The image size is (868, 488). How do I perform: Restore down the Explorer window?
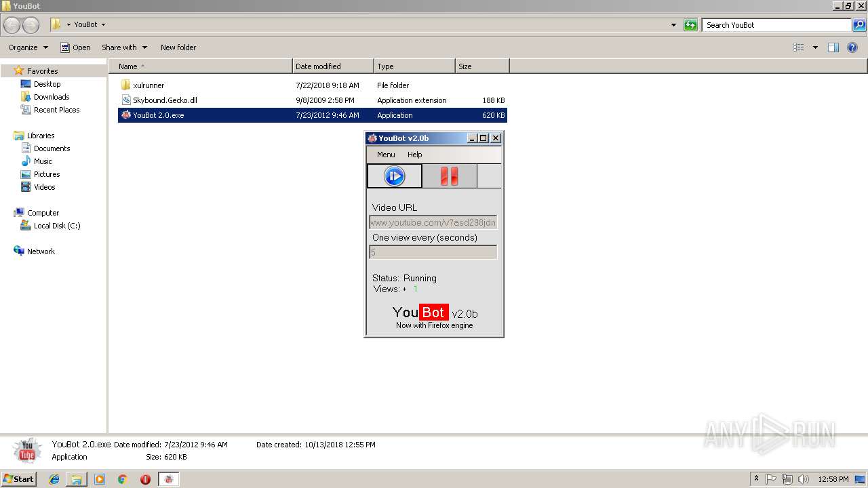848,6
